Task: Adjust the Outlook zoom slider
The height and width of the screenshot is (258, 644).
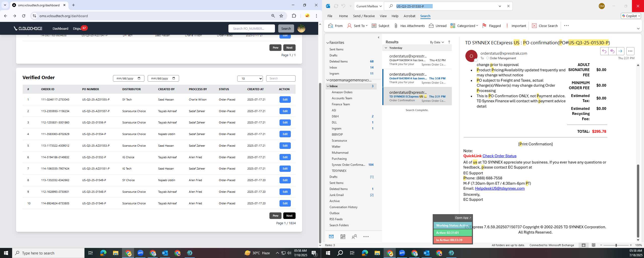Action: point(616,245)
